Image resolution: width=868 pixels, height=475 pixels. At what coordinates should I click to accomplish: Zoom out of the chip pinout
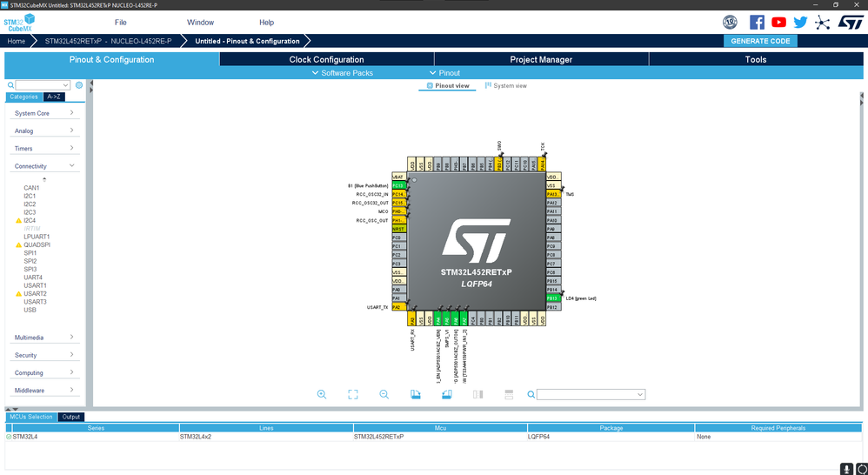click(x=384, y=394)
